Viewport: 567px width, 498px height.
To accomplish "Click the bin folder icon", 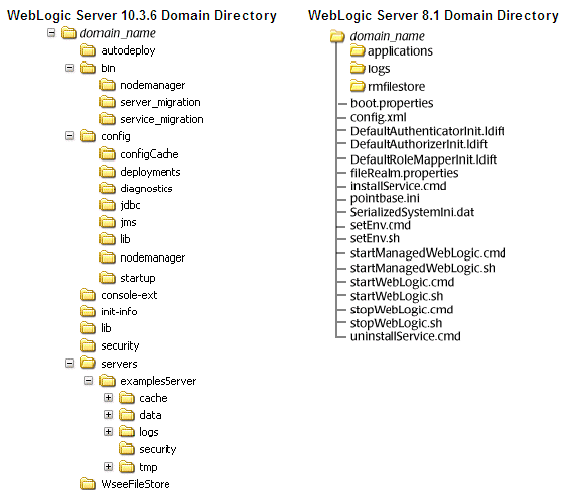I will (88, 68).
